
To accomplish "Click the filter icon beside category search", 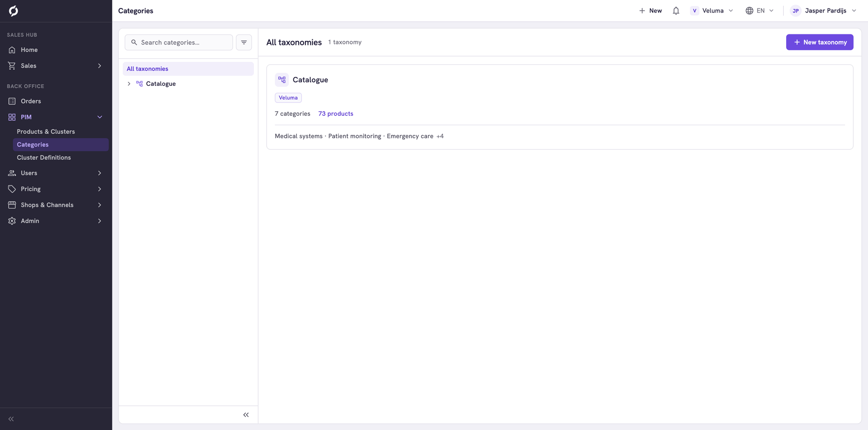I will (x=244, y=42).
